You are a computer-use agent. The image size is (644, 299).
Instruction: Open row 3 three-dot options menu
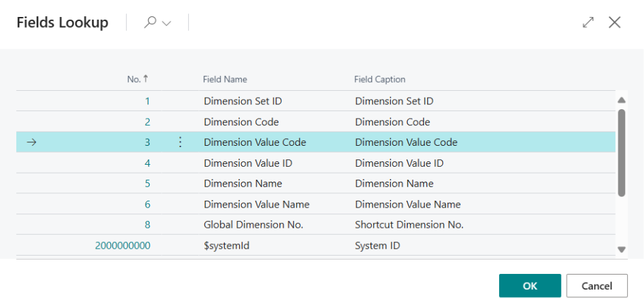tap(180, 142)
